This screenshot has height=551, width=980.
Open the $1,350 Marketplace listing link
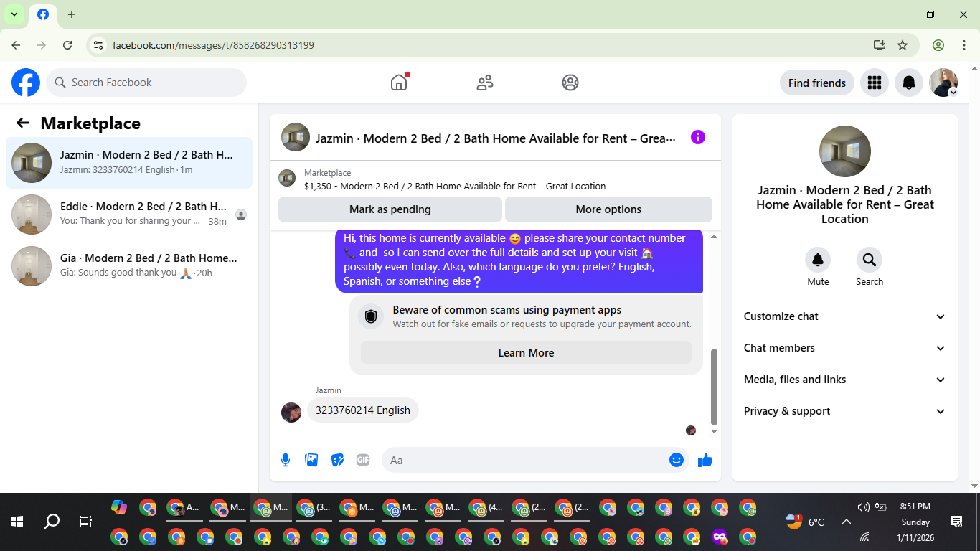click(455, 186)
